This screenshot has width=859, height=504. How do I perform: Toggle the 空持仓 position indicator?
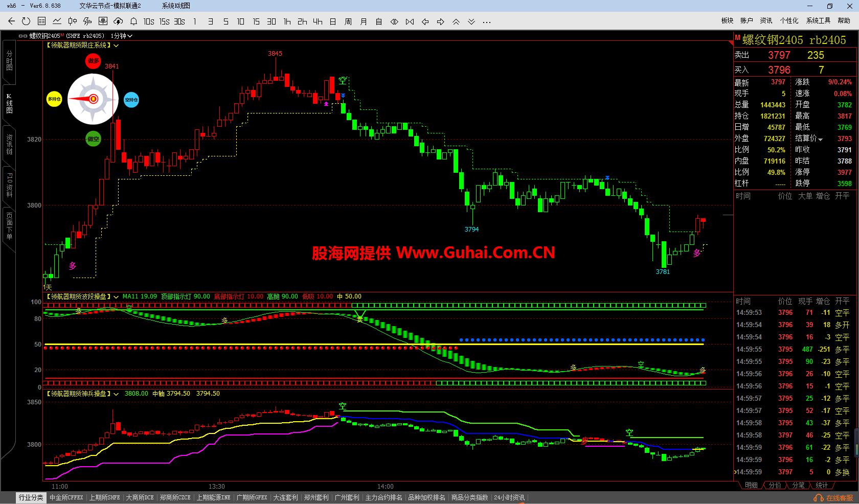[x=131, y=100]
